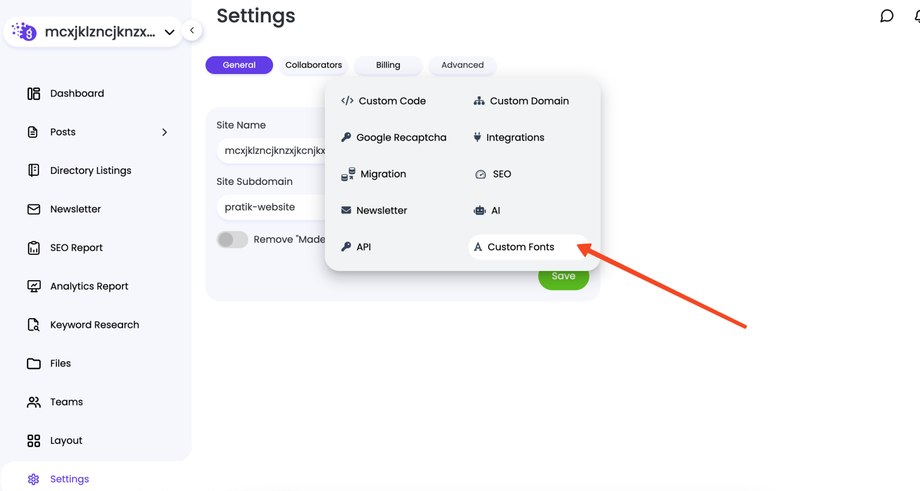Open chat bubble icon at top right
The height and width of the screenshot is (491, 920).
click(x=886, y=16)
